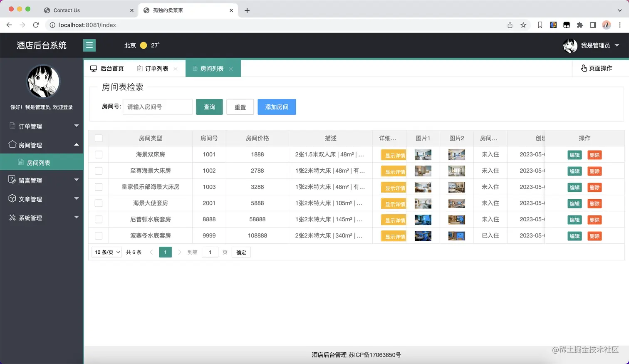Reload the page with the refresh icon
Image resolution: width=629 pixels, height=364 pixels.
coord(36,25)
